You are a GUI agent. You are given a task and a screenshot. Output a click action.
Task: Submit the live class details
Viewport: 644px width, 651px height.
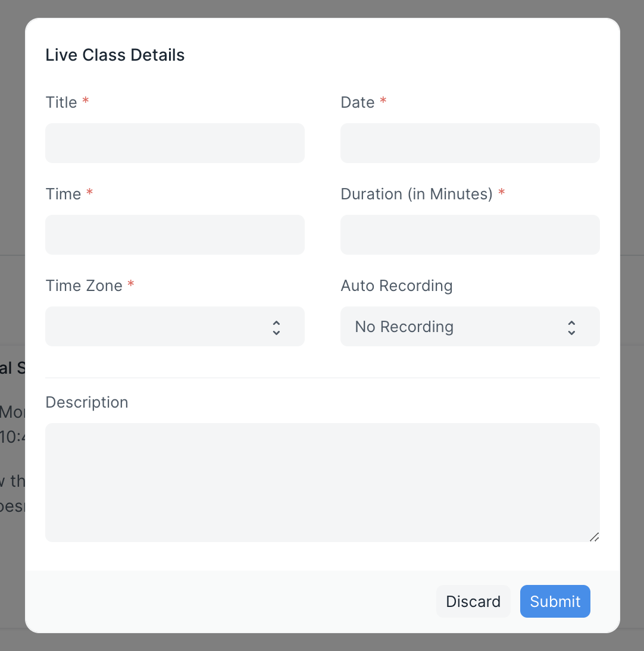pyautogui.click(x=555, y=601)
